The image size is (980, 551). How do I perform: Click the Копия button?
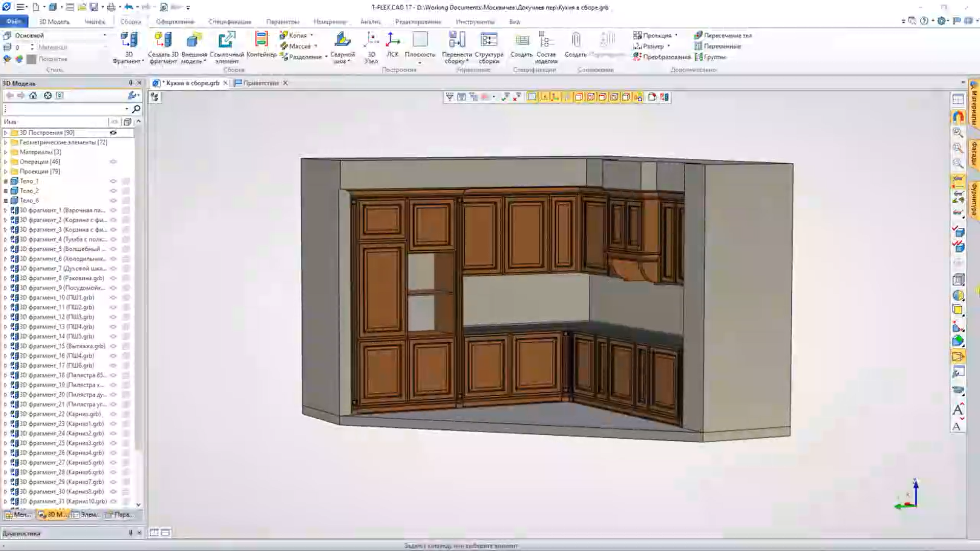[x=294, y=35]
